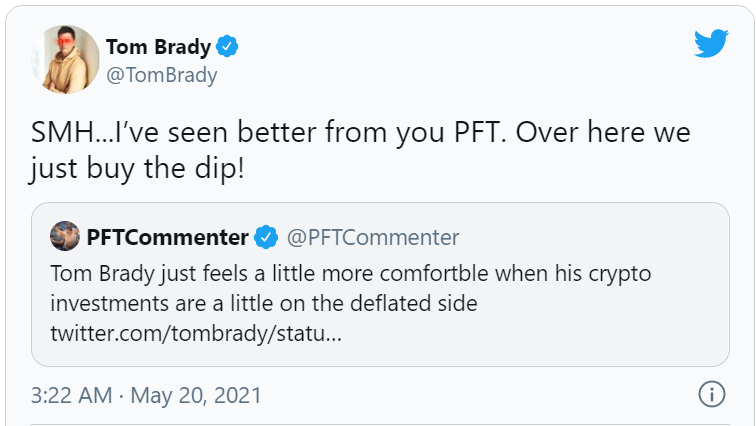Click Tom Brady's blue verified badge
Image resolution: width=756 pixels, height=426 pixels.
tap(227, 46)
